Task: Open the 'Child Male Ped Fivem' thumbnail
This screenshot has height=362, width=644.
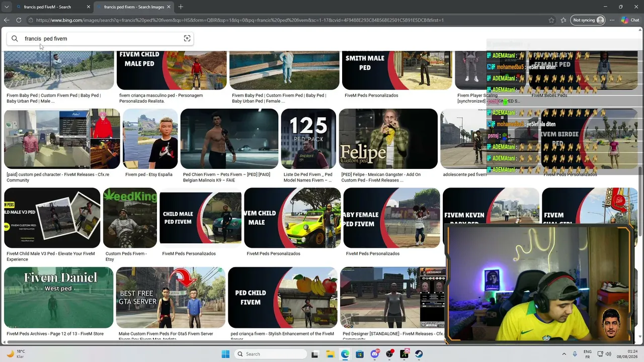Action: coord(201,218)
